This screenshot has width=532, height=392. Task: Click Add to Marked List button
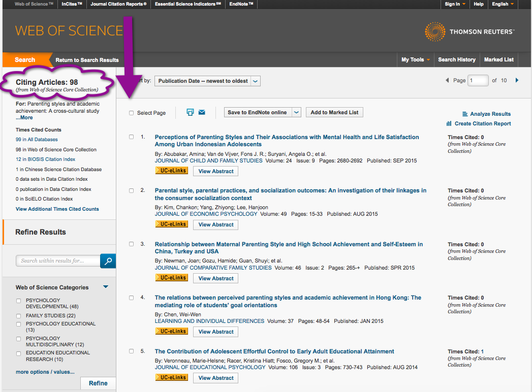click(x=334, y=112)
